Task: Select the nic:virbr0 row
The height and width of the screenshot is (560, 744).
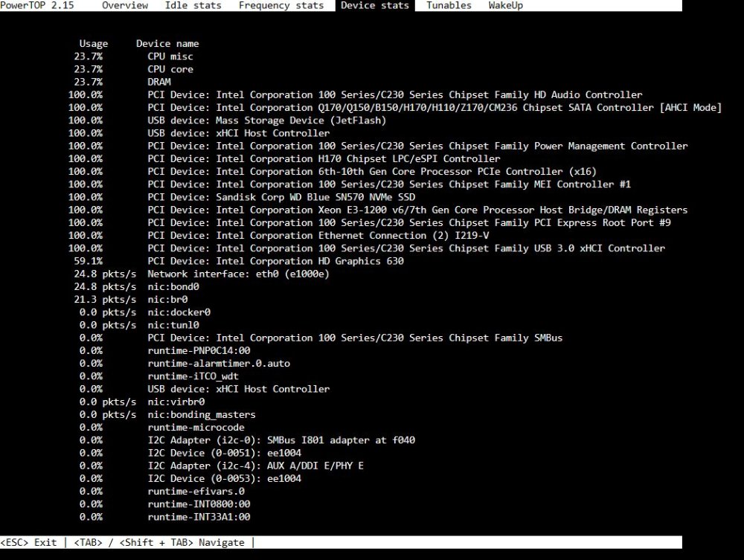Action: pos(142,402)
